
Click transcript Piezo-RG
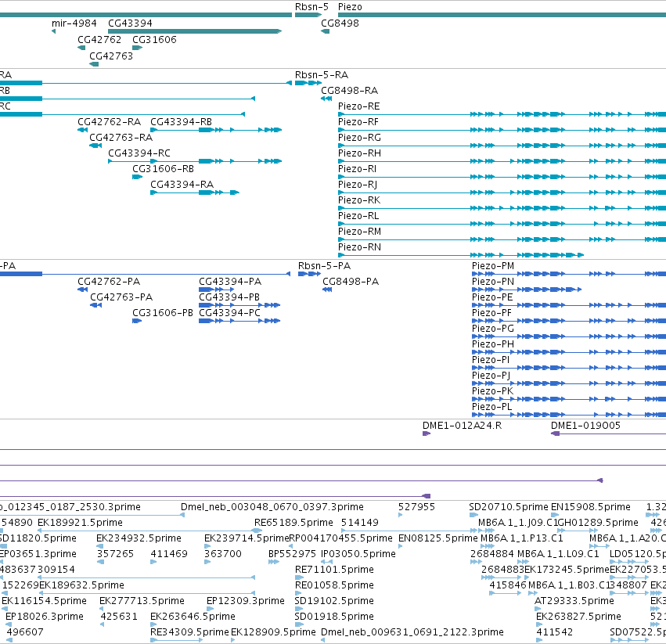pyautogui.click(x=359, y=138)
